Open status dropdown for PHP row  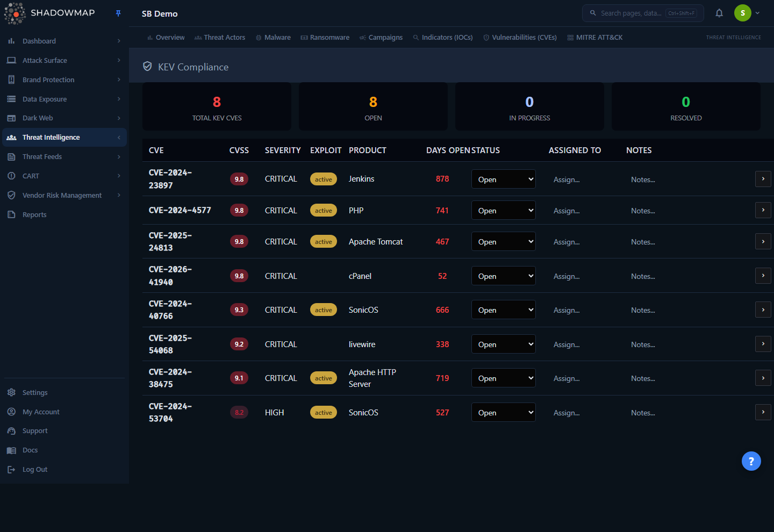click(504, 210)
